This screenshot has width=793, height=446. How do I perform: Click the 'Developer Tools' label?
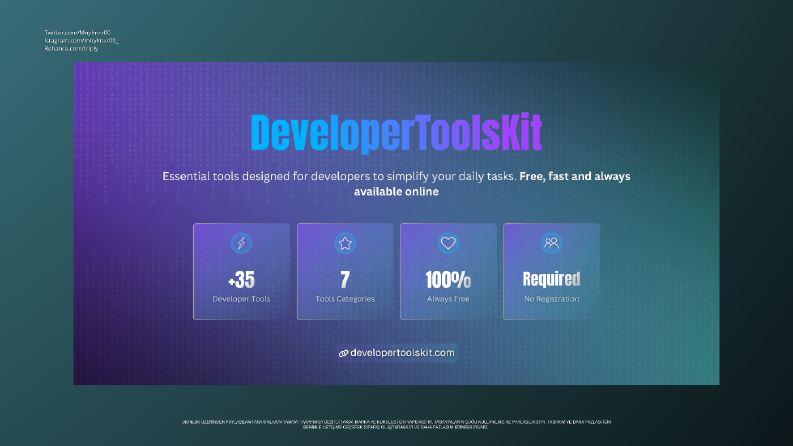tap(241, 299)
